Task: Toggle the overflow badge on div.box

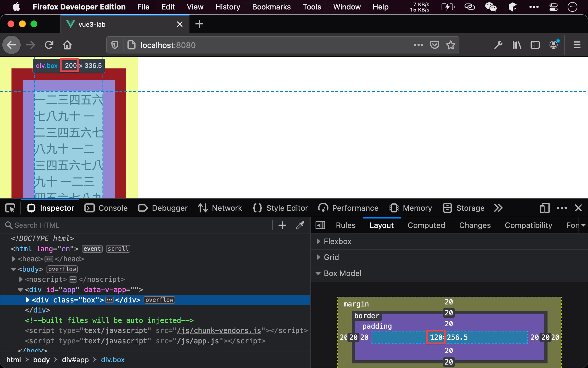Action: coord(159,300)
